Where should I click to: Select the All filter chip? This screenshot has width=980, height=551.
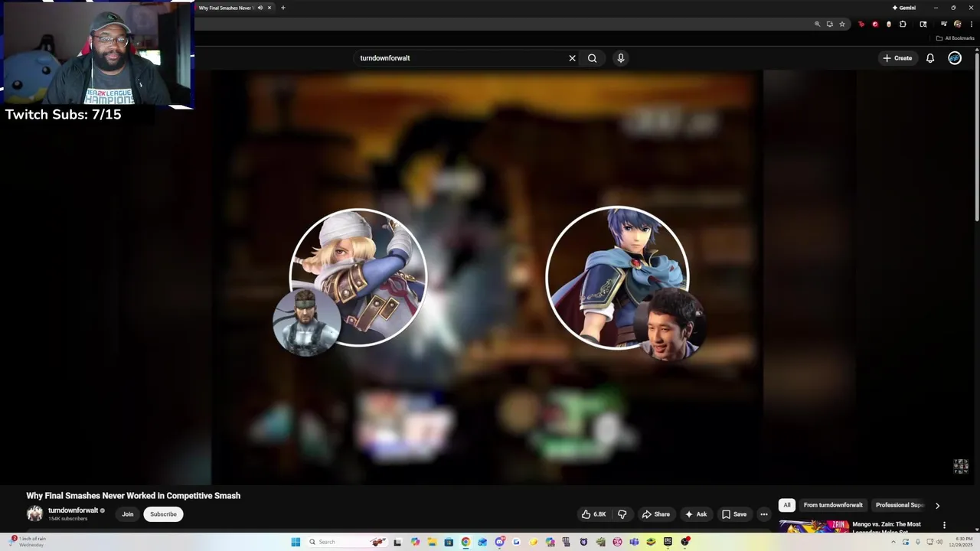pos(786,505)
